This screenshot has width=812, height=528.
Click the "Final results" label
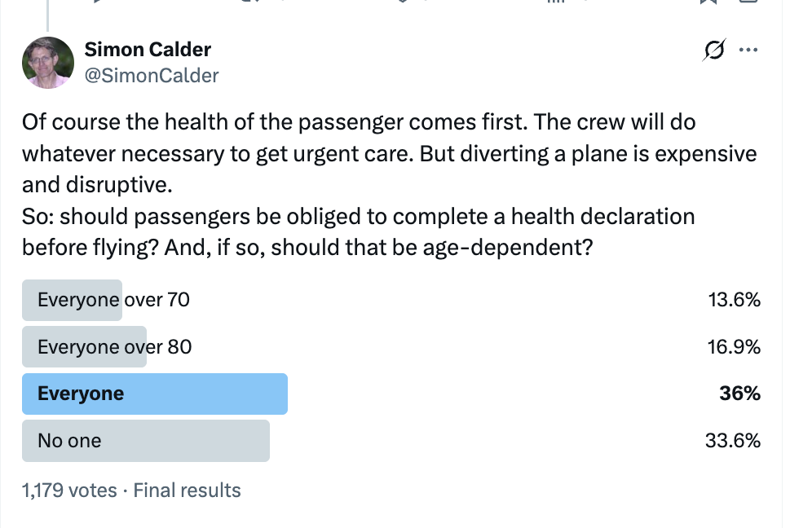point(187,490)
